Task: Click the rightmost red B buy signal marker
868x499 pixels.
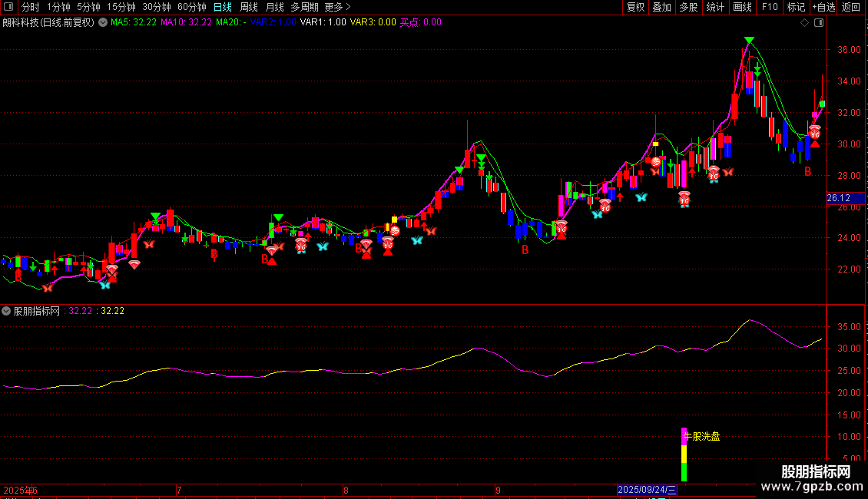Action: (x=807, y=172)
